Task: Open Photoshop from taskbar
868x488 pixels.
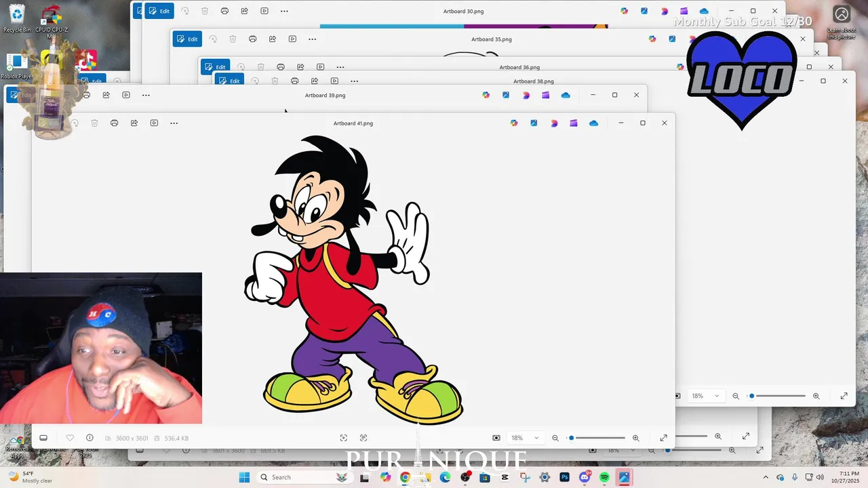Action: [564, 477]
